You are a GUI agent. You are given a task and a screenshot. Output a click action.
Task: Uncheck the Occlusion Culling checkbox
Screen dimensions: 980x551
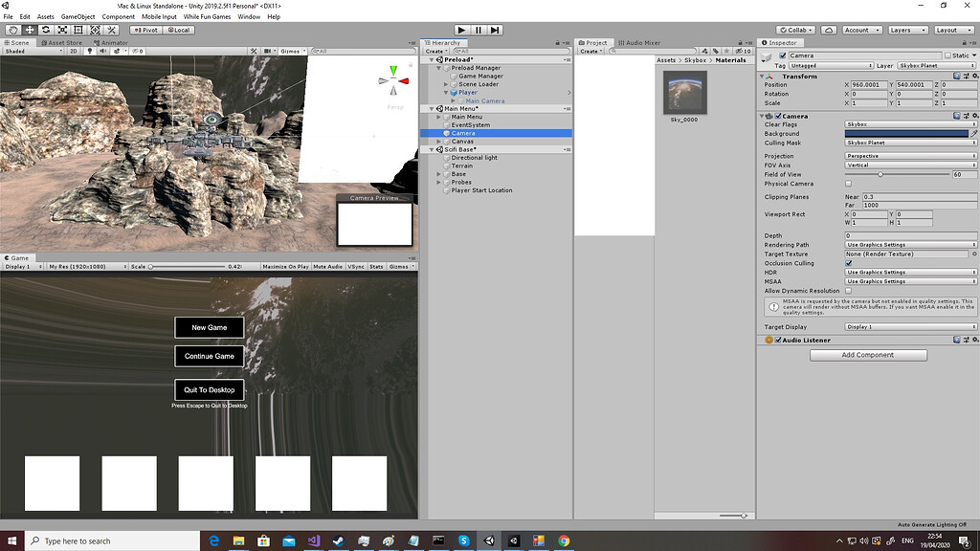pyautogui.click(x=848, y=263)
